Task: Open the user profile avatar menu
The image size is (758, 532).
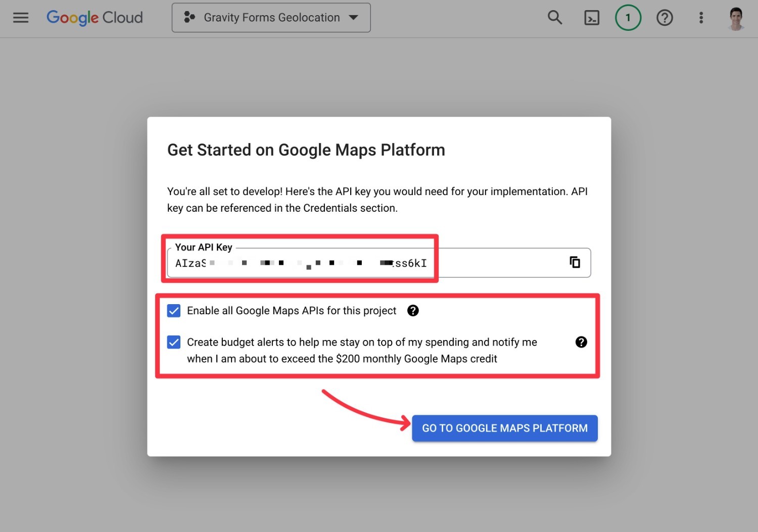Action: [x=736, y=17]
